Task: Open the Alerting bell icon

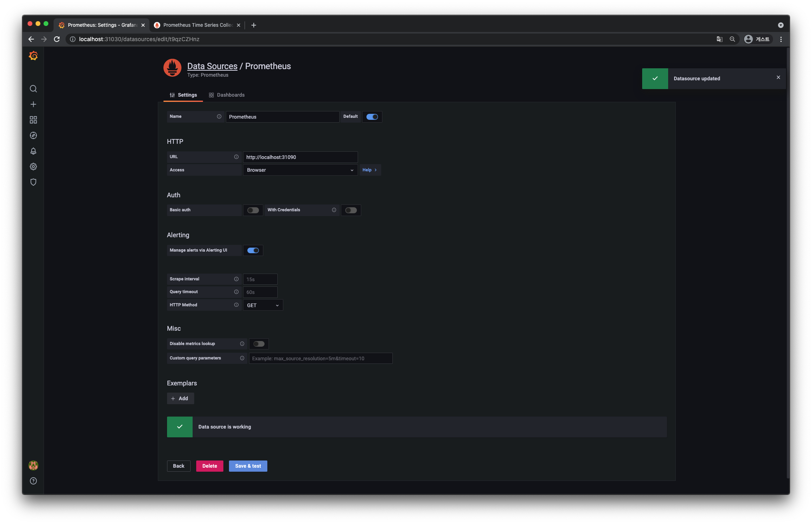Action: point(34,151)
